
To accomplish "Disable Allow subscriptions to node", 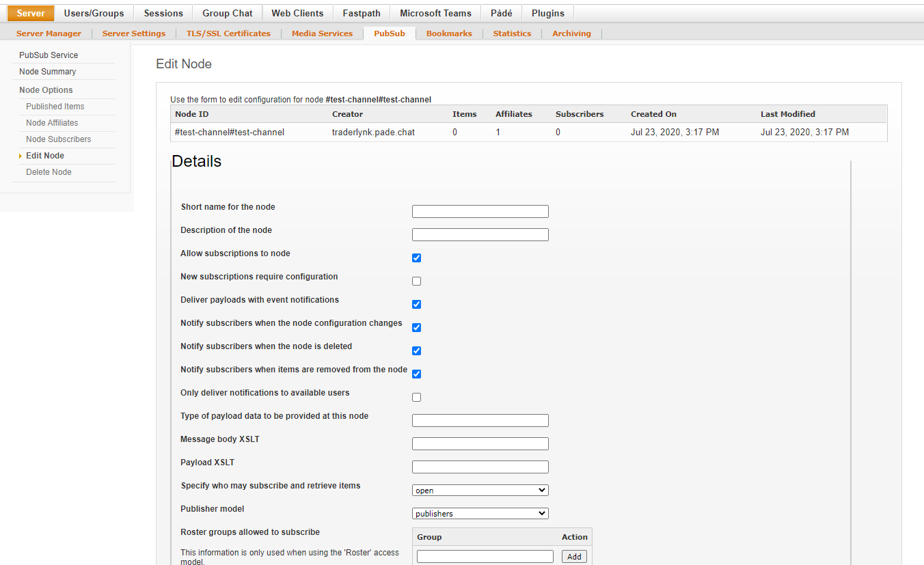I will [x=416, y=258].
